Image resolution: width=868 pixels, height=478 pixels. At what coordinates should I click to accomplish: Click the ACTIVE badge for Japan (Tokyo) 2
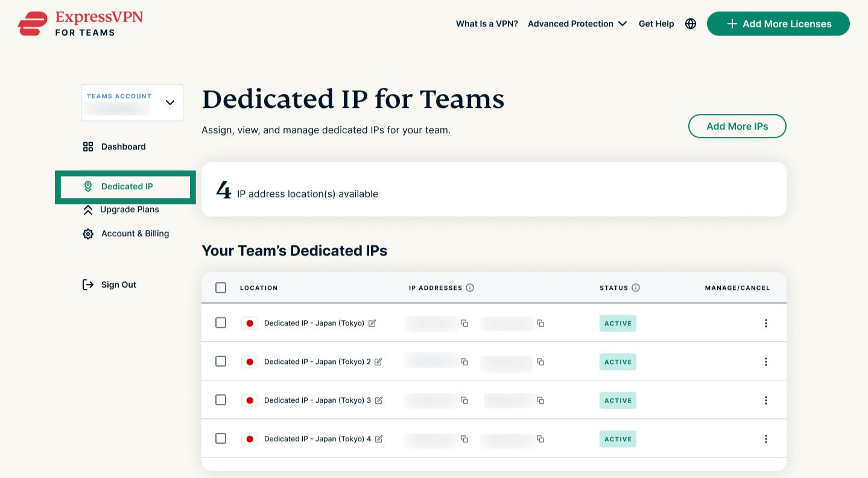[618, 362]
